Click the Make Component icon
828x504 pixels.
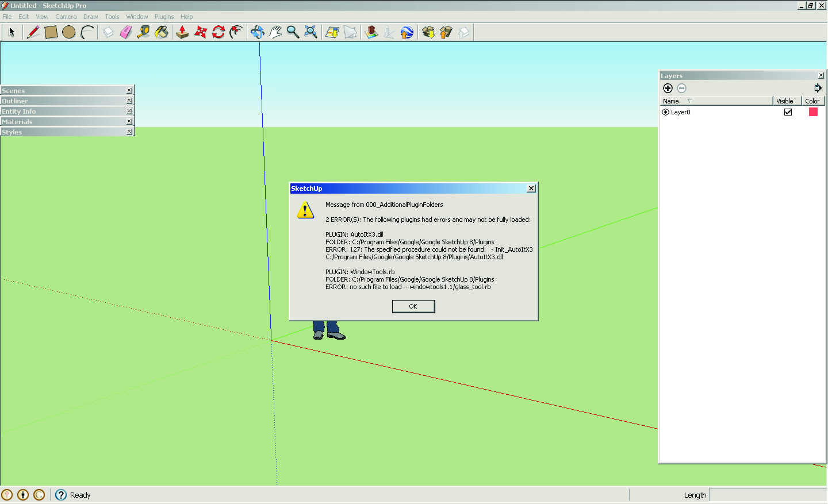pos(108,32)
